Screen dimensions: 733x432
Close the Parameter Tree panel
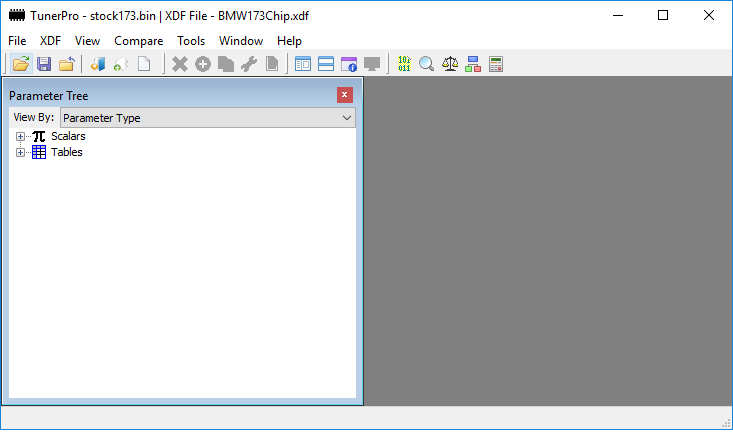345,95
